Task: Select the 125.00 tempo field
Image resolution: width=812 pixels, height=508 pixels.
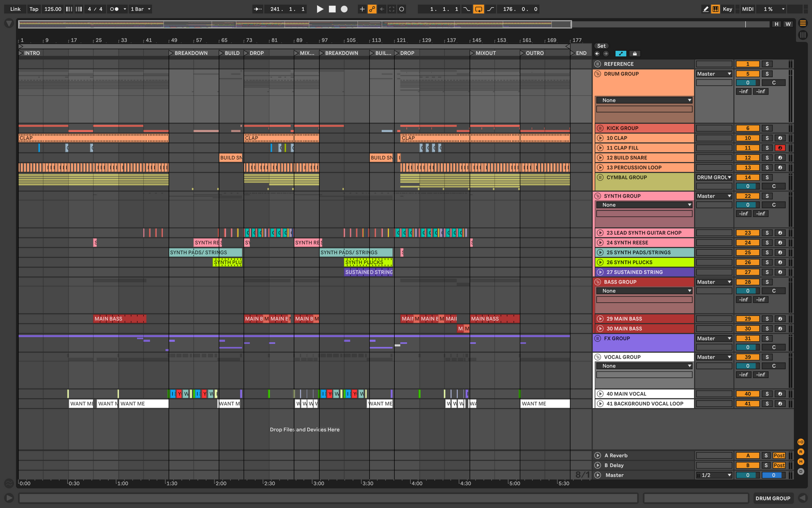Action: [x=53, y=9]
